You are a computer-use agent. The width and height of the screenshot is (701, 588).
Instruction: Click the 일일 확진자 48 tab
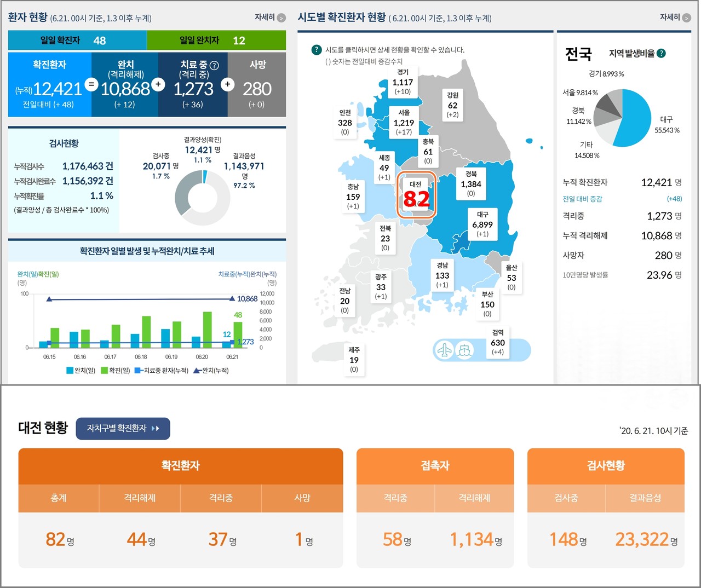tap(77, 41)
